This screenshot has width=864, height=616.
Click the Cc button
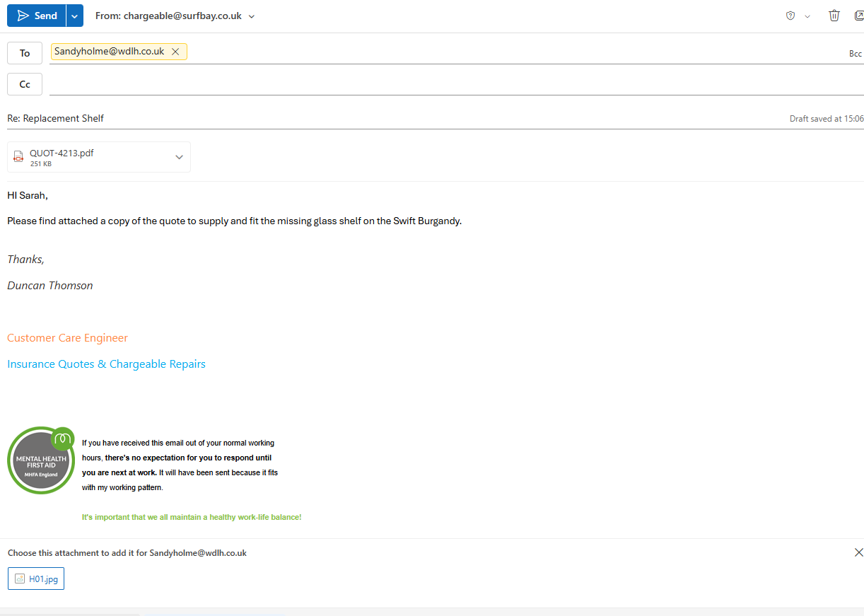(x=25, y=84)
